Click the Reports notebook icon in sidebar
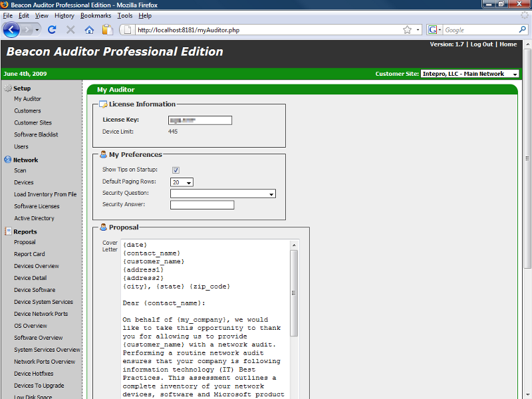The height and width of the screenshot is (399, 532). click(x=8, y=231)
